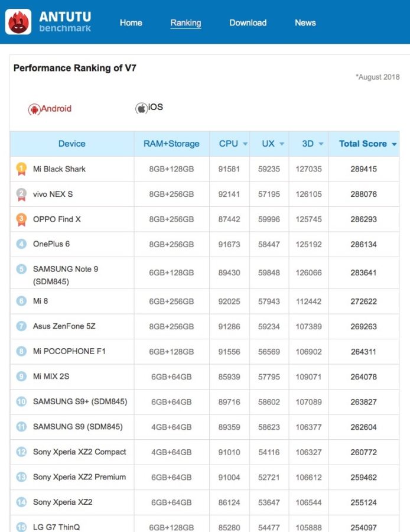Viewport: 410px width, 532px height.
Task: Click the Mi 8 device name
Action: (40, 301)
